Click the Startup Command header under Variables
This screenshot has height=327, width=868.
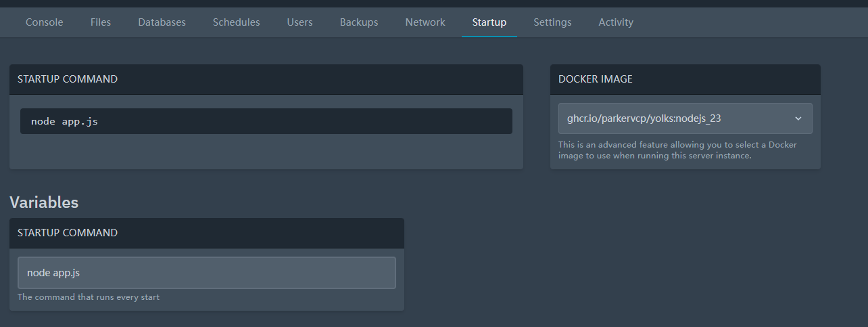pyautogui.click(x=68, y=233)
